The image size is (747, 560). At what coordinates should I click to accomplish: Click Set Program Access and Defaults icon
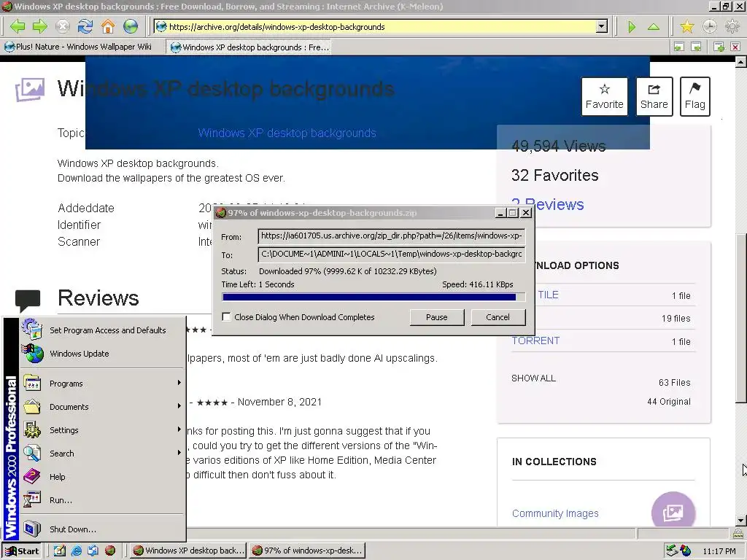32,329
